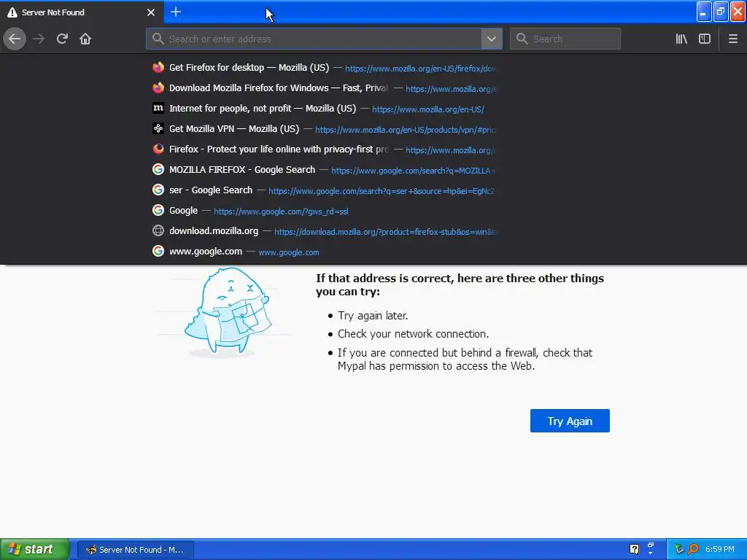Open the hamburger application menu

click(x=732, y=39)
